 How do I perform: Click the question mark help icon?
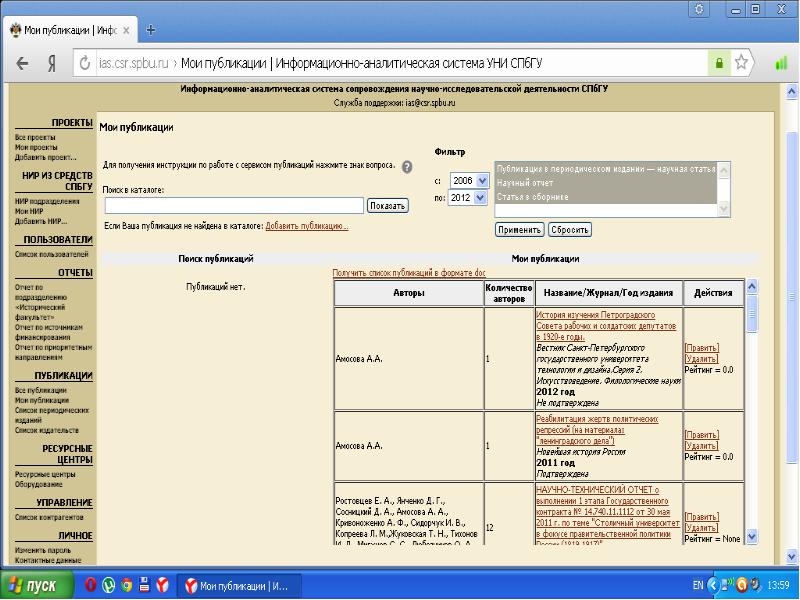point(407,167)
